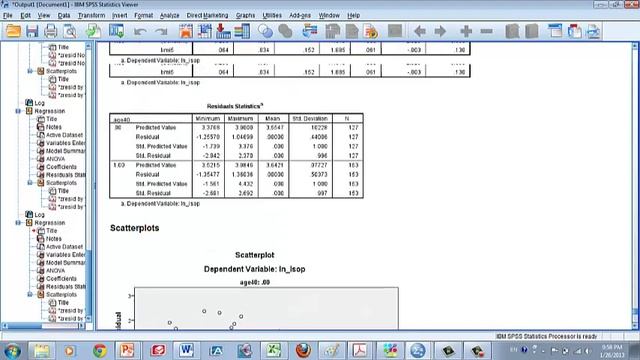Switch to Word in the taskbar
The width and height of the screenshot is (640, 360).
point(186,351)
